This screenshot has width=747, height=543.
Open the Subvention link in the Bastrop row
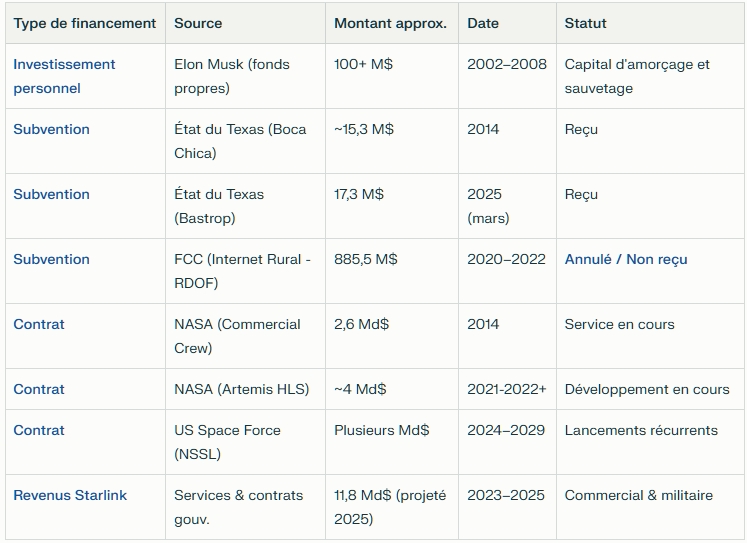click(51, 194)
